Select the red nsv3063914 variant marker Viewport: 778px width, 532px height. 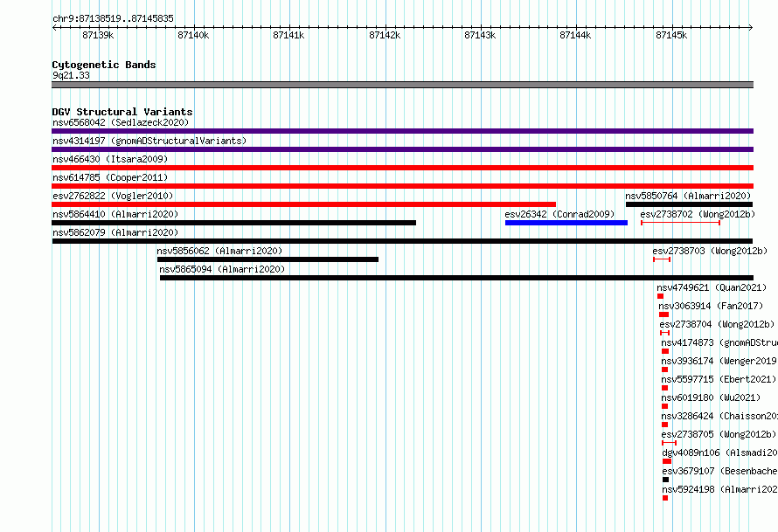[x=663, y=314]
